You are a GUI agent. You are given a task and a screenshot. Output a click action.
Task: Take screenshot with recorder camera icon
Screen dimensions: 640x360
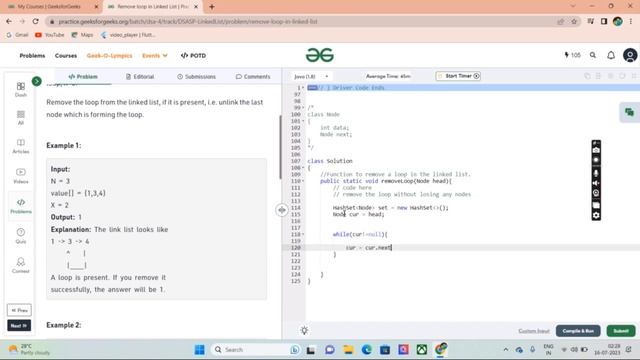tap(596, 150)
